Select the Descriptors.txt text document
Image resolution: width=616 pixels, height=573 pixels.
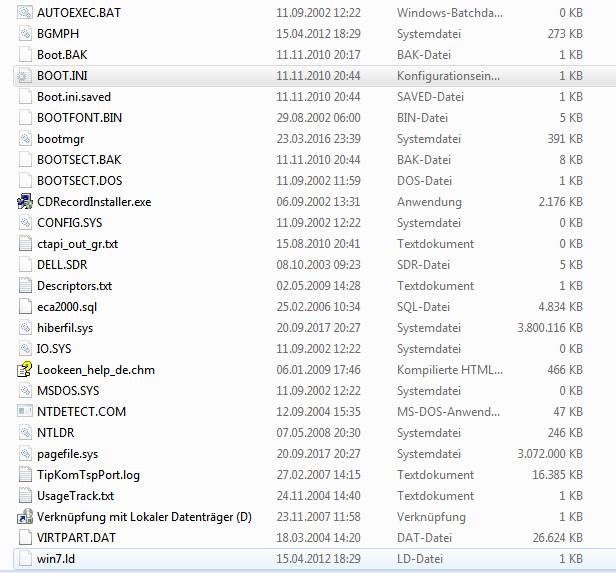pos(74,286)
